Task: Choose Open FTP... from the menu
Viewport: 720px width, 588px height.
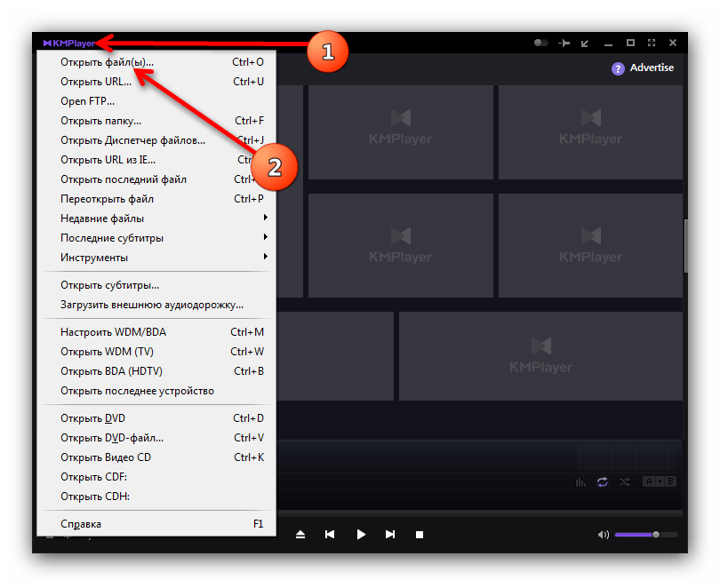Action: coord(156,101)
